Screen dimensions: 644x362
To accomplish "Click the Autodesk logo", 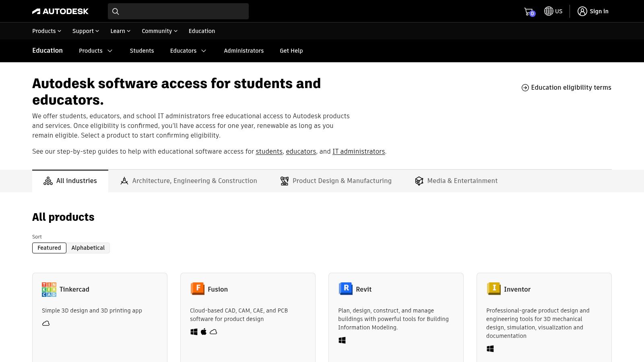I will point(60,11).
